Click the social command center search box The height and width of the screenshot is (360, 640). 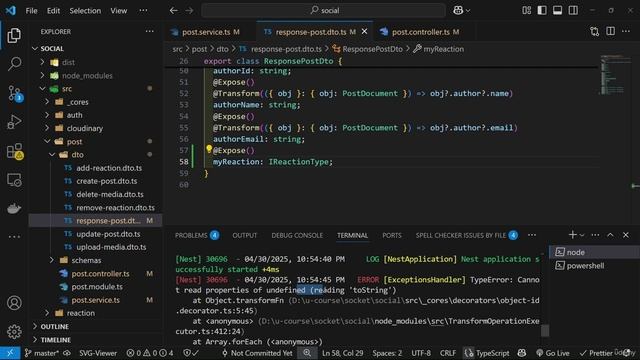[x=323, y=11]
